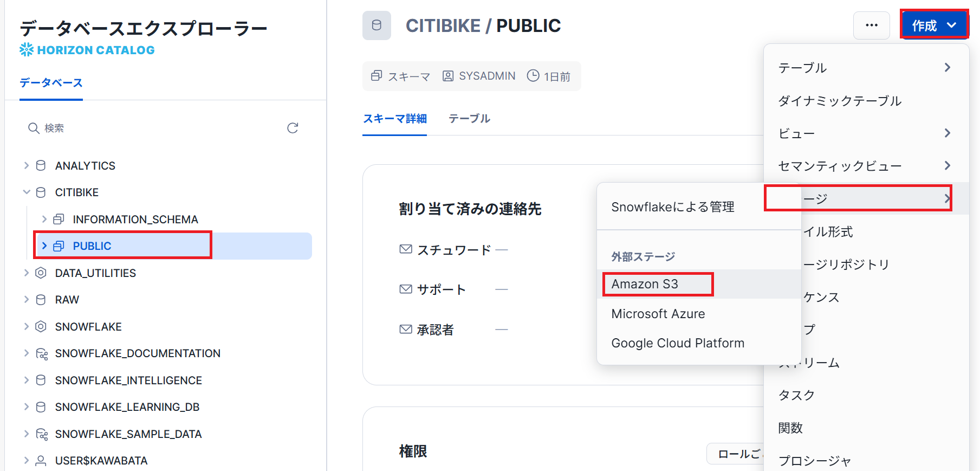980x471 pixels.
Task: Click the envelope icon beside スチュワード
Action: [x=406, y=249]
